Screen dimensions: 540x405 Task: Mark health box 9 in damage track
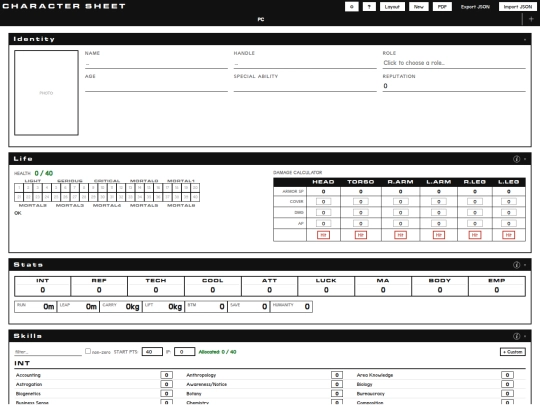[93, 188]
